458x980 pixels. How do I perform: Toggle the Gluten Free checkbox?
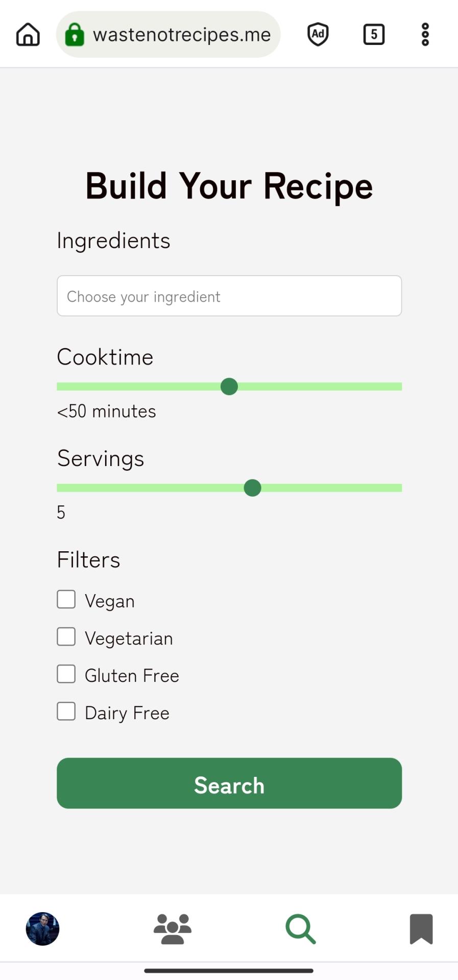coord(66,674)
